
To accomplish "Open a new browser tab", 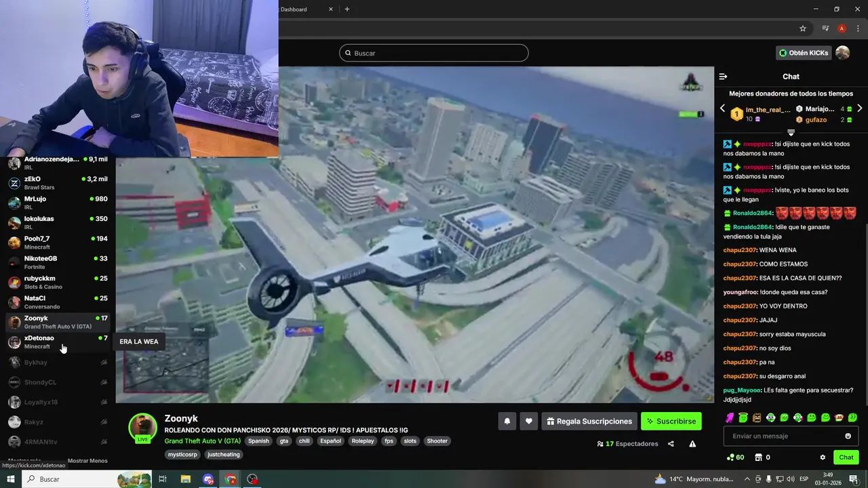I will coord(347,9).
